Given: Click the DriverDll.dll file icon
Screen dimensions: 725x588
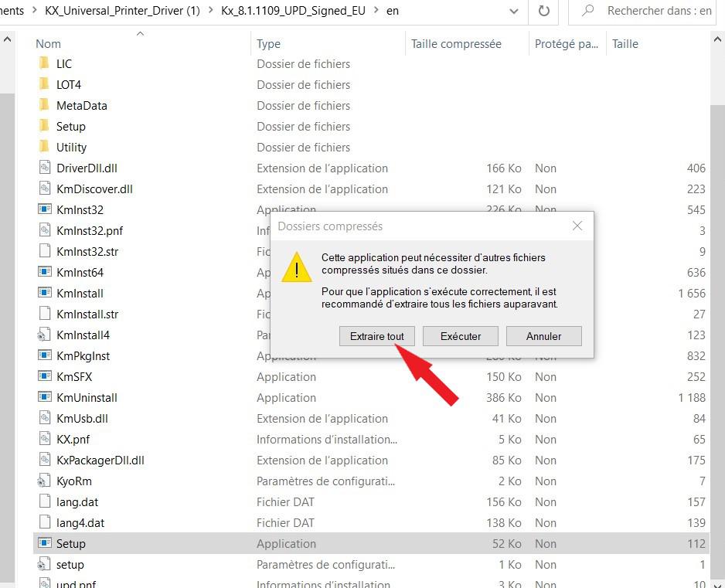Looking at the screenshot, I should click(x=44, y=168).
